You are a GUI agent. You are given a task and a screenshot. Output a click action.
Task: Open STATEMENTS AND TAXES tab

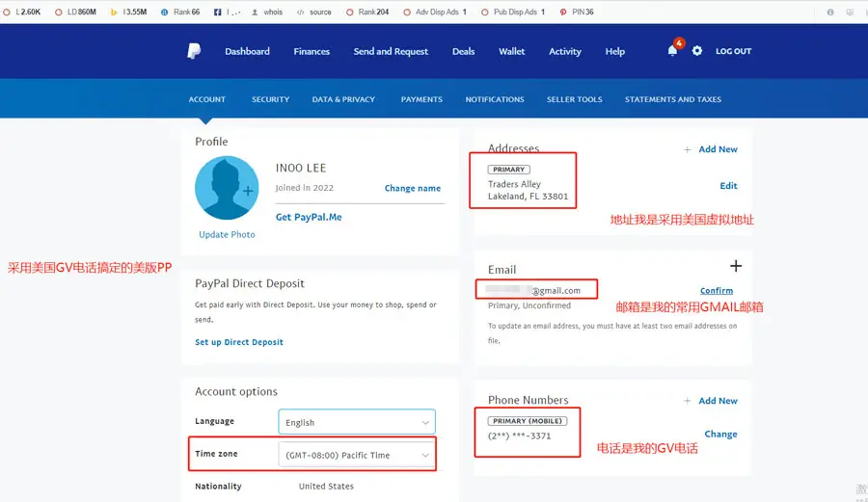tap(673, 99)
